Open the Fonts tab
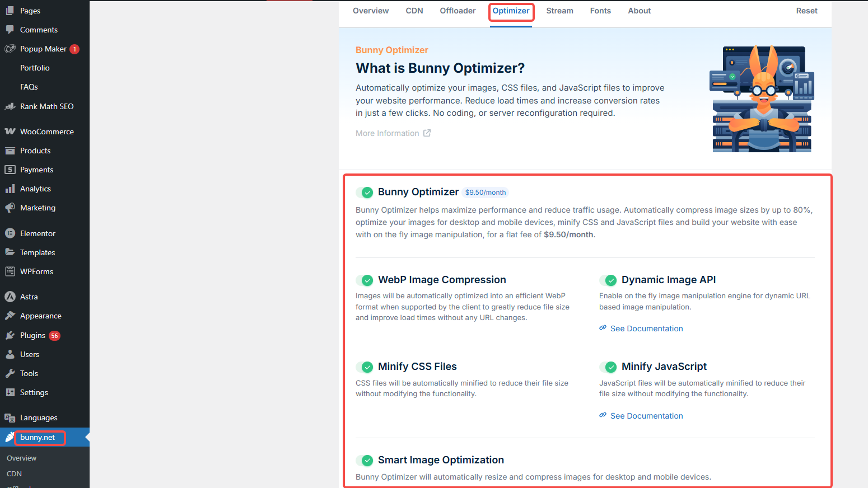The width and height of the screenshot is (868, 488). pyautogui.click(x=600, y=11)
